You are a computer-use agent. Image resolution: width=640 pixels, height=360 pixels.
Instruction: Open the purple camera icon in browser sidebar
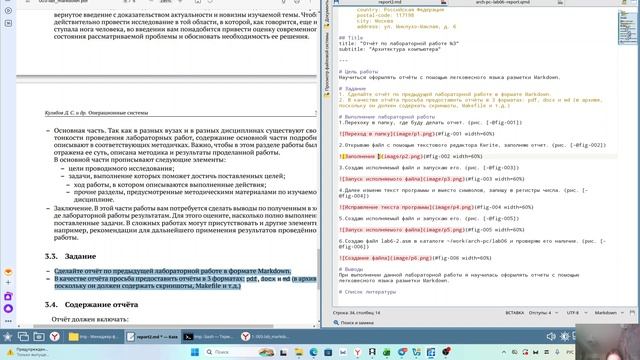8,296
